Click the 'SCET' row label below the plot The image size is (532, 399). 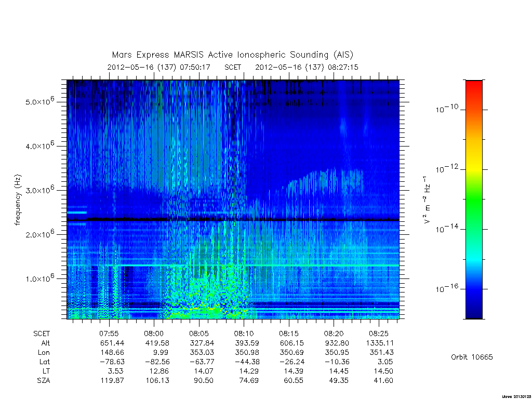(42, 334)
